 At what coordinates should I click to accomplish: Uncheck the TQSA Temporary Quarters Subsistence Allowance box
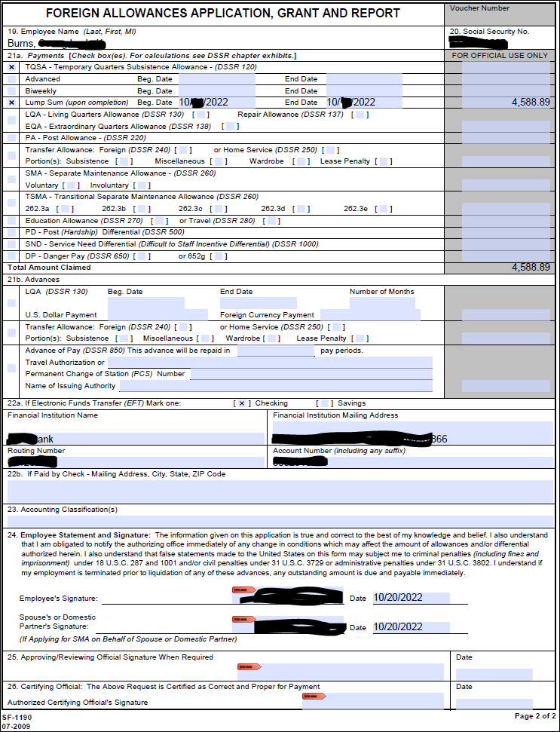click(11, 67)
